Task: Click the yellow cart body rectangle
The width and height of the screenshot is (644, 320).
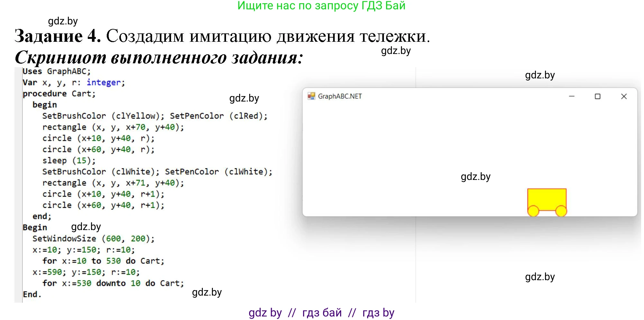Action: (x=547, y=199)
